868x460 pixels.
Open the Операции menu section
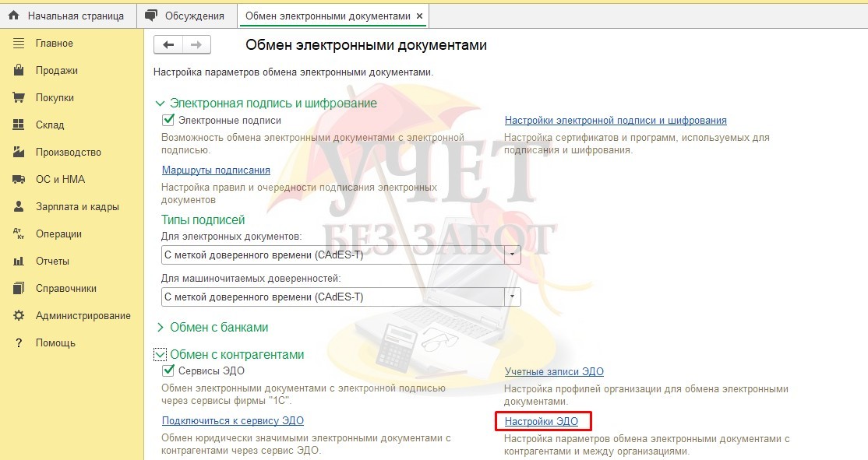click(58, 234)
